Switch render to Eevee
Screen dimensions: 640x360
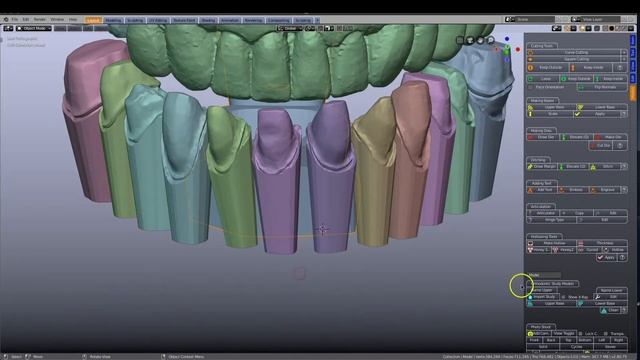pos(610,347)
